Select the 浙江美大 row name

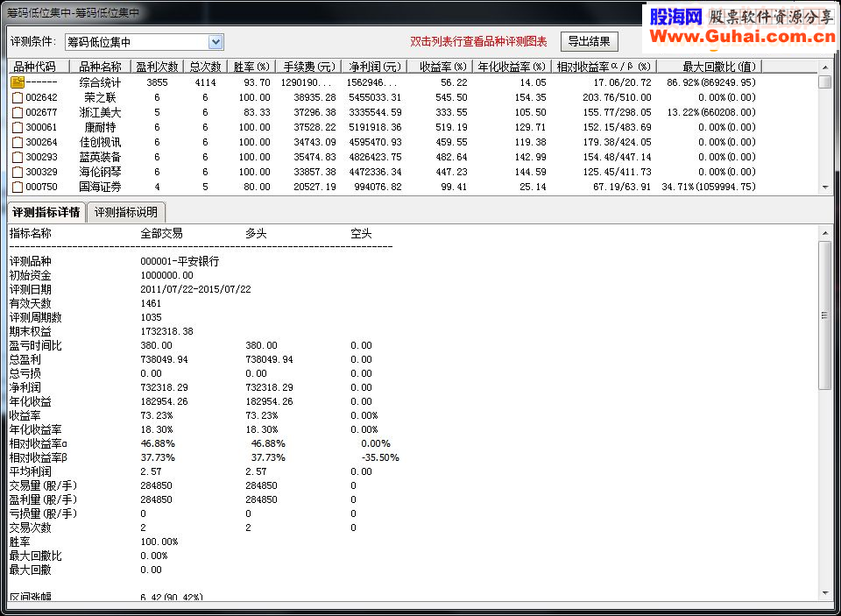(x=100, y=113)
